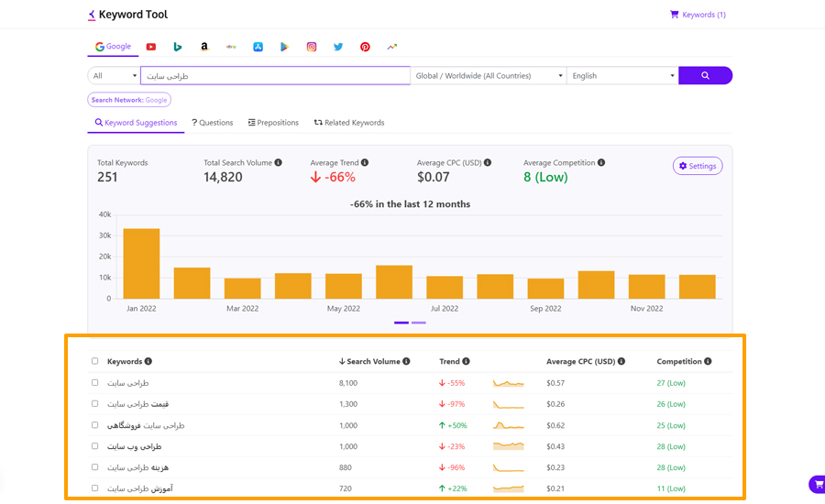This screenshot has width=825, height=504.
Task: Check the row with 1,300 search volume
Action: click(94, 403)
